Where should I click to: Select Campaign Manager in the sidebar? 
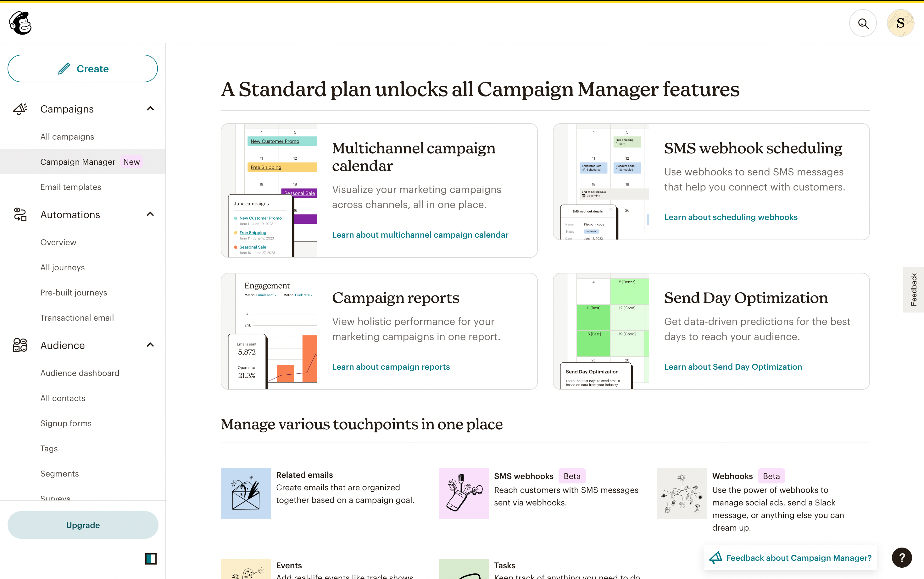click(x=78, y=162)
